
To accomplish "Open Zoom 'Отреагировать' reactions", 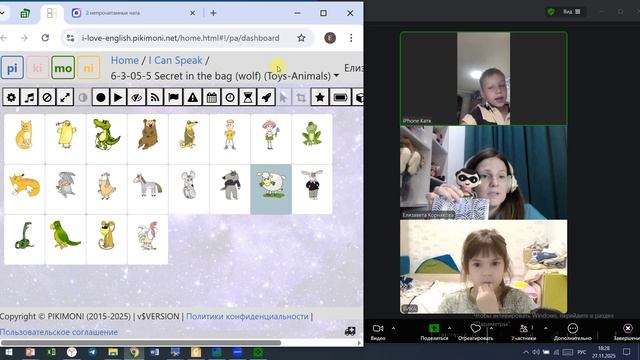I will [476, 332].
